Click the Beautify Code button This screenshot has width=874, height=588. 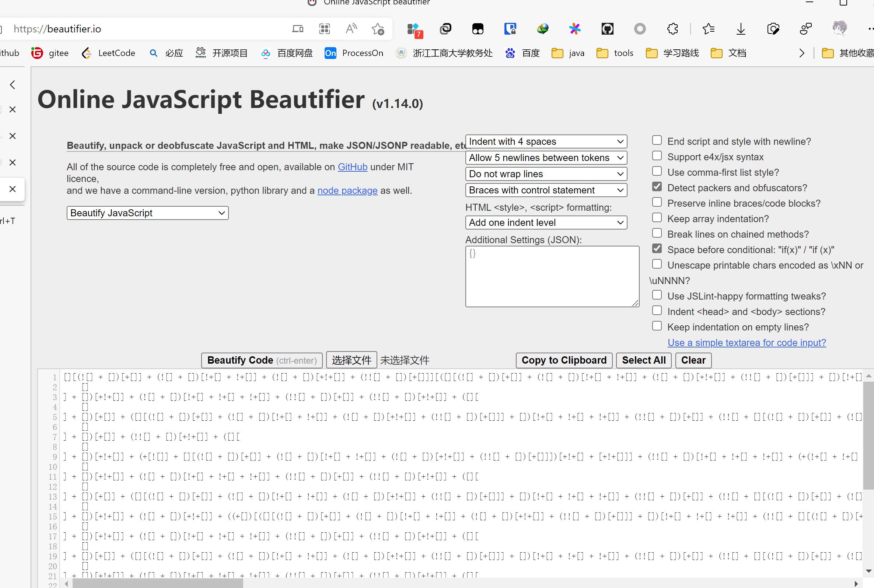[262, 360]
